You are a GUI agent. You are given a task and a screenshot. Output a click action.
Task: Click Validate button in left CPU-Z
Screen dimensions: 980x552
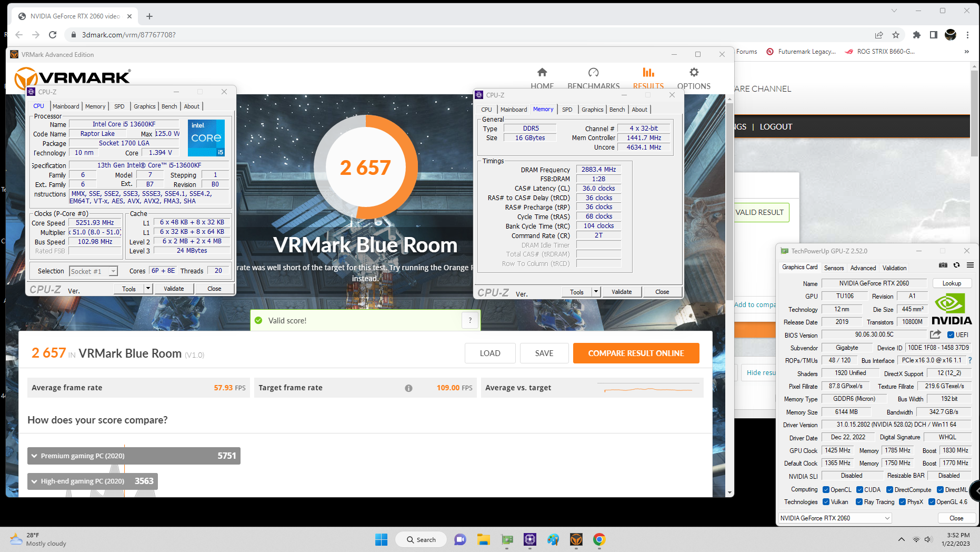pyautogui.click(x=174, y=289)
